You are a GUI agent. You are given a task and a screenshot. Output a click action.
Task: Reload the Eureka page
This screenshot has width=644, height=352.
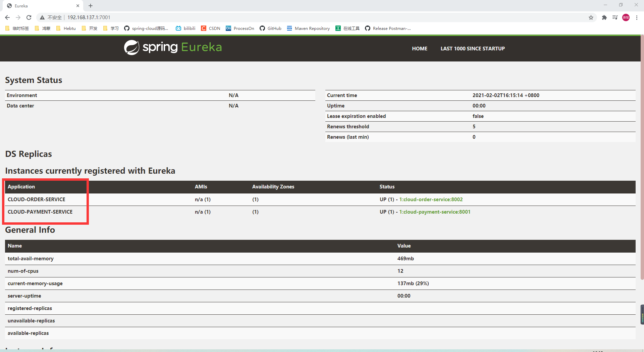coord(29,17)
